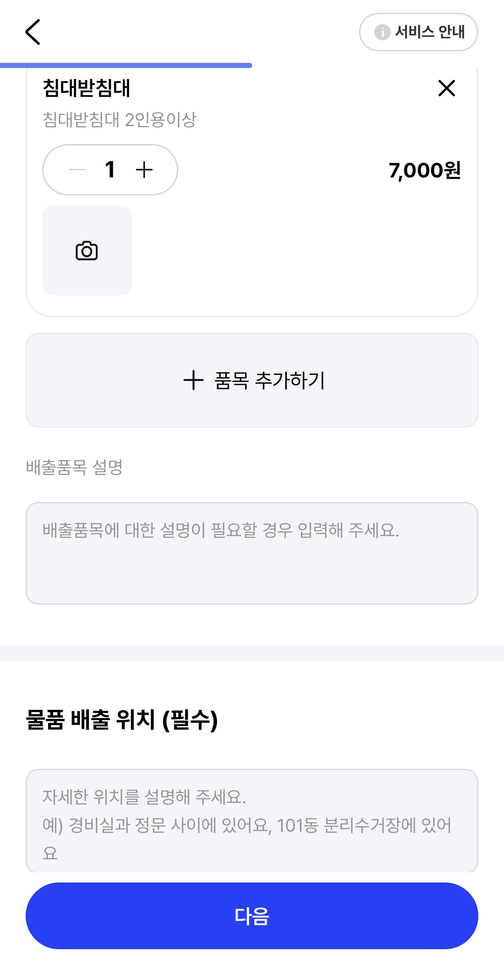Click the 침대받침대 2인용이상 subtitle
The width and height of the screenshot is (504, 980).
point(119,120)
